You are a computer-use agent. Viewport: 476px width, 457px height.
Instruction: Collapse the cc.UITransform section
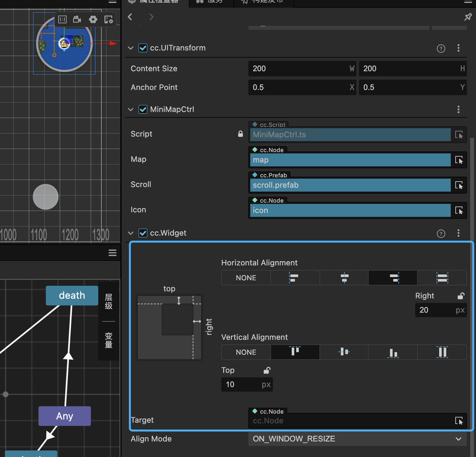pyautogui.click(x=131, y=48)
